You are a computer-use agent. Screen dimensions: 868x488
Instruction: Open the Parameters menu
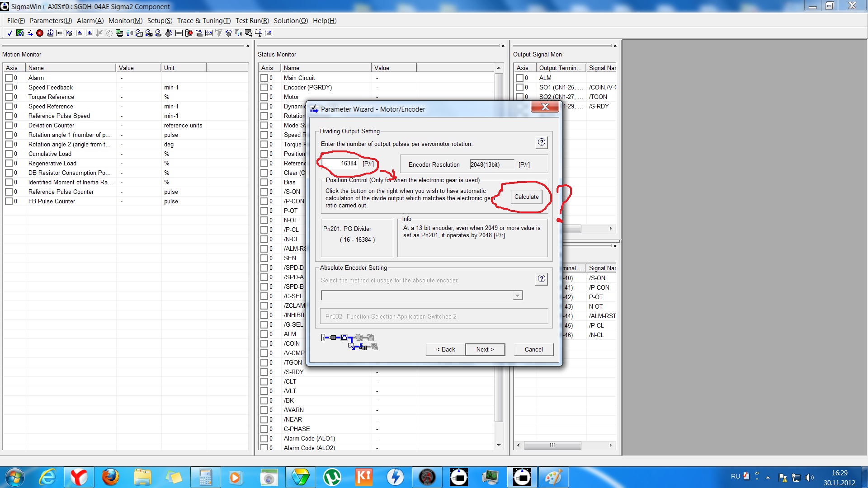click(x=51, y=21)
